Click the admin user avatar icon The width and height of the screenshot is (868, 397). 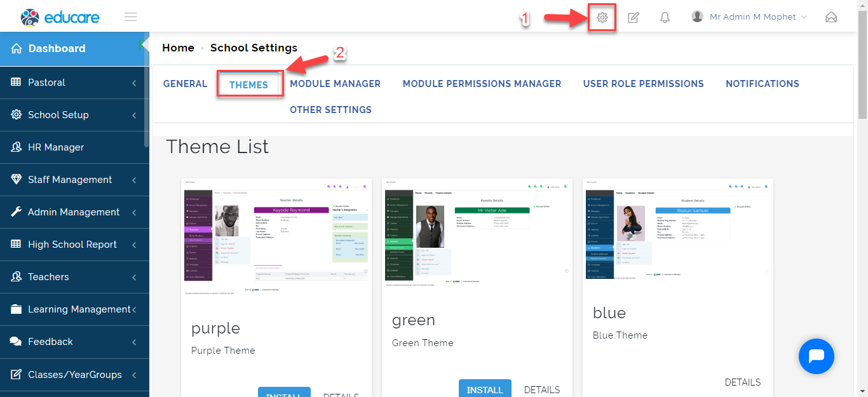697,17
